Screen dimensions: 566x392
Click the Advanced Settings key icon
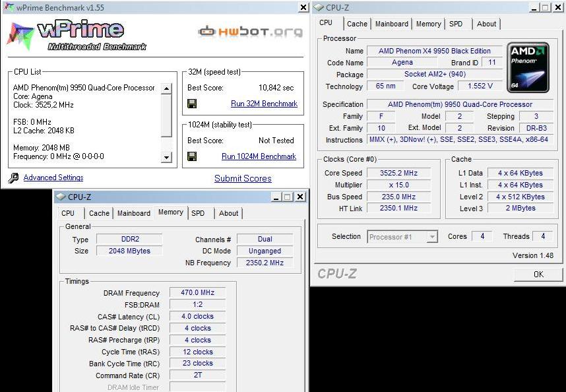[x=14, y=178]
